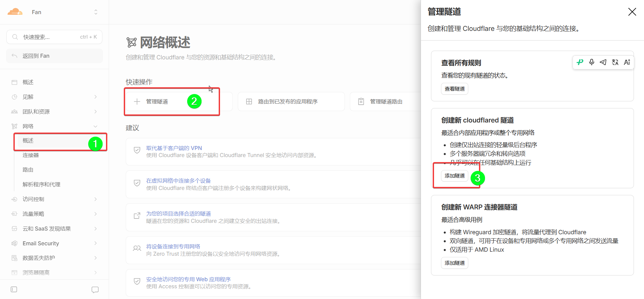Screen dimensions: 644x299
Task: Focus the 快速搜索 quick search field
Action: [54, 37]
